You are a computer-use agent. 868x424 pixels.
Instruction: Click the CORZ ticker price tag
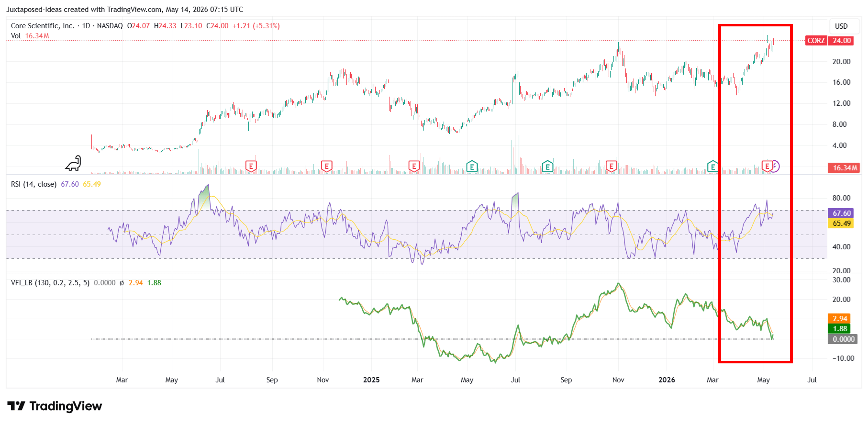(x=816, y=40)
